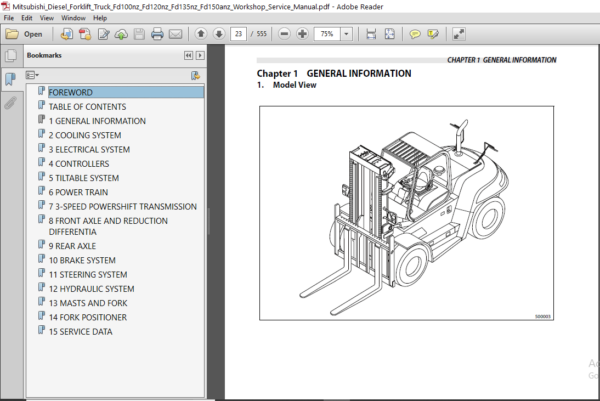Click the find current bookmark icon

196,75
